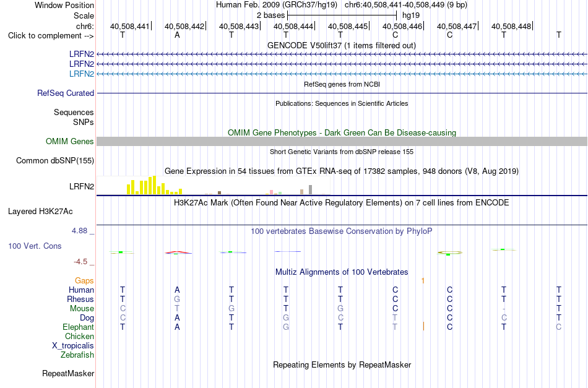Click the Common dbSNP(155) label
Viewport: 588px width, 388px height.
click(x=54, y=160)
